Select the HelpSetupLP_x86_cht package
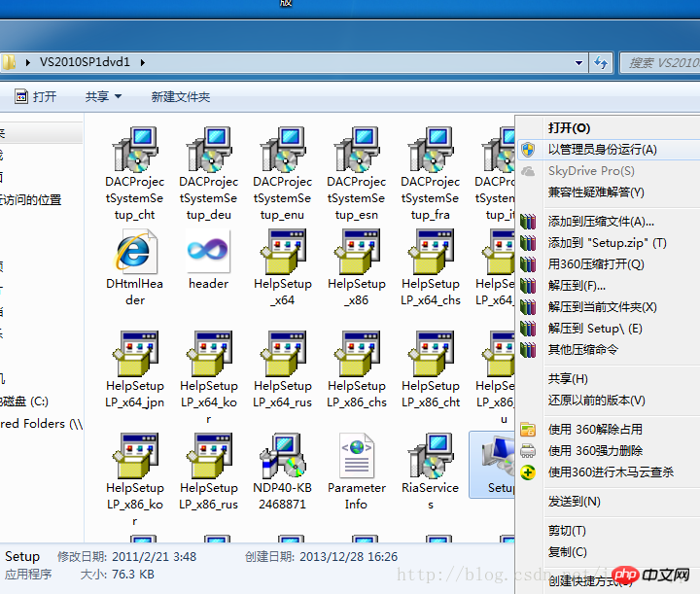The image size is (700, 594). [x=431, y=354]
